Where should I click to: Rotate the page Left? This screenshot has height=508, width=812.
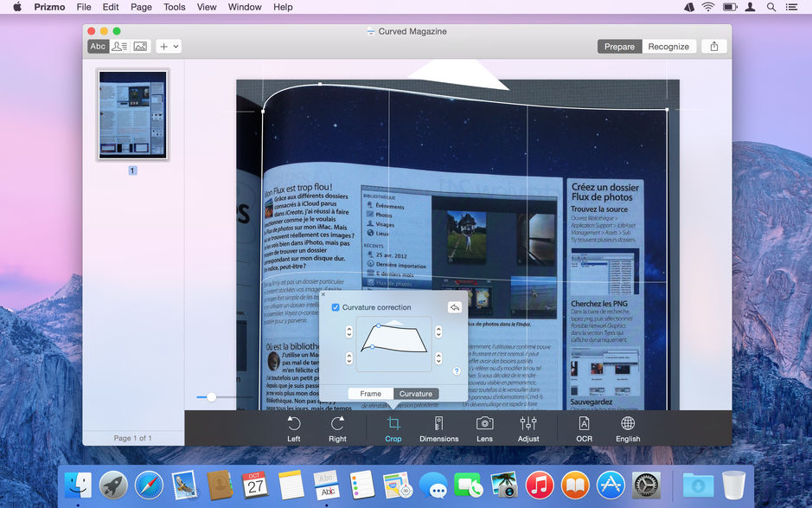click(293, 428)
